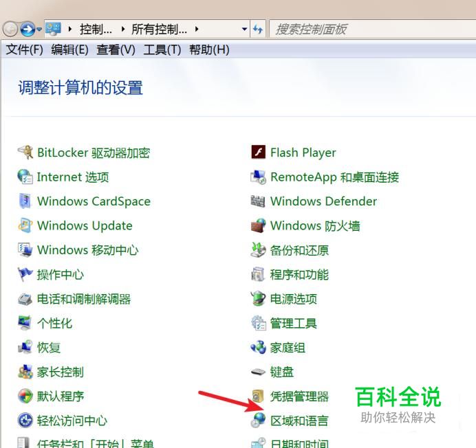Open the 区域和语言 globe icon
Viewport: 476px width, 448px height.
click(259, 421)
